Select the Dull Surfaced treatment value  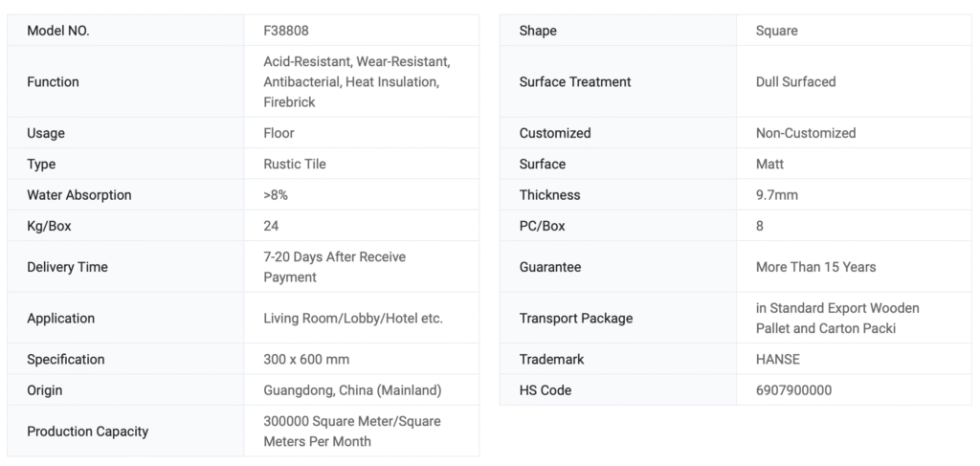(795, 82)
